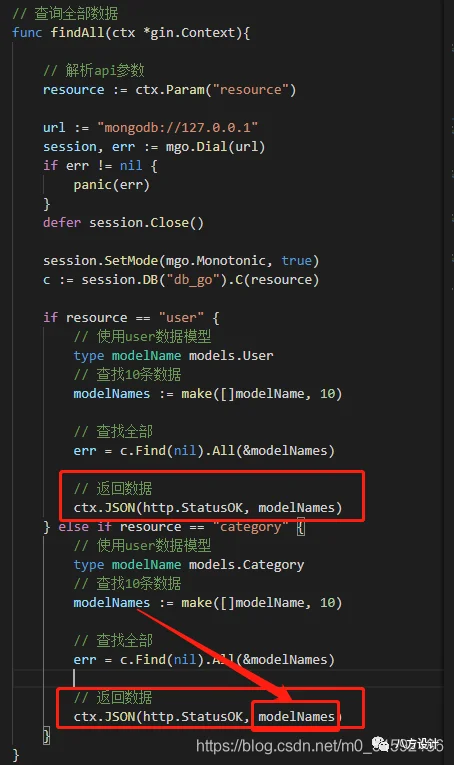
Task: Click the panic(err) statement
Action: (x=111, y=185)
